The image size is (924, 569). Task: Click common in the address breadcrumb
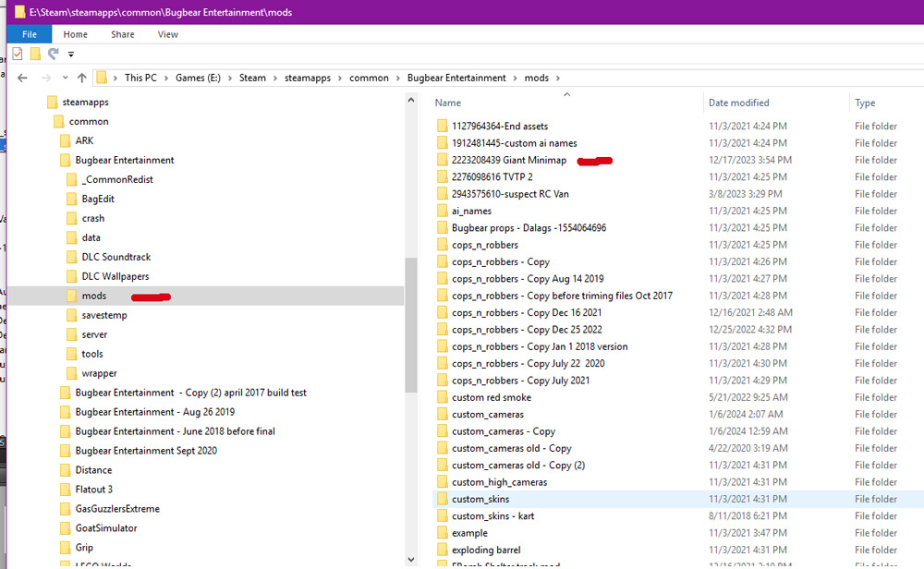click(369, 78)
